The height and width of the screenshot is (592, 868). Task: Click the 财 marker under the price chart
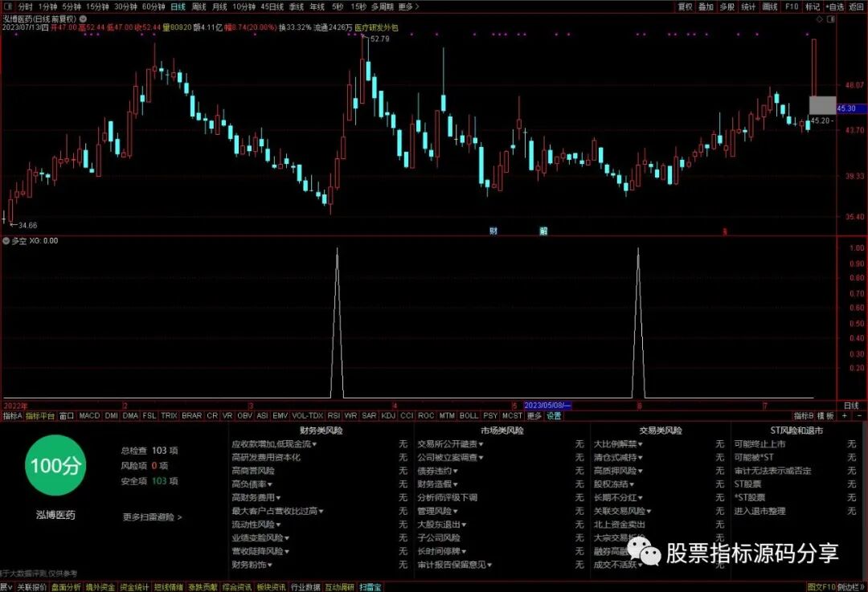[x=493, y=231]
